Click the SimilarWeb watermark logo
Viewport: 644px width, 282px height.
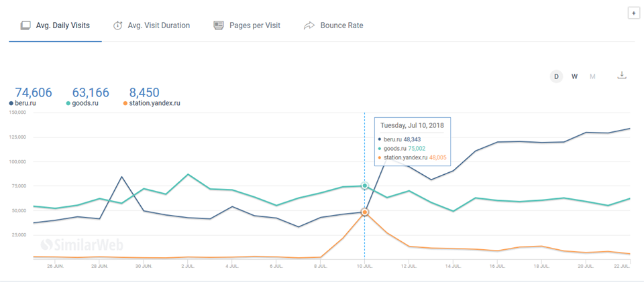tap(69, 245)
